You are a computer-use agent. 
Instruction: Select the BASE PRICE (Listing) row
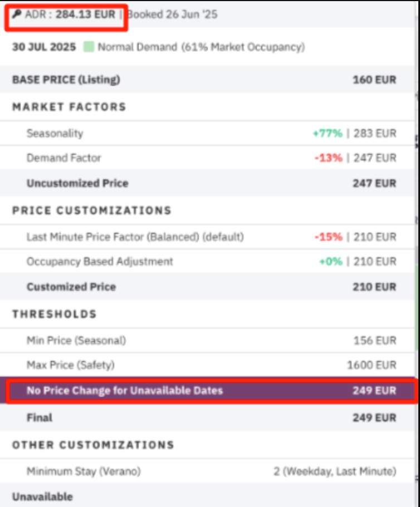pos(207,80)
